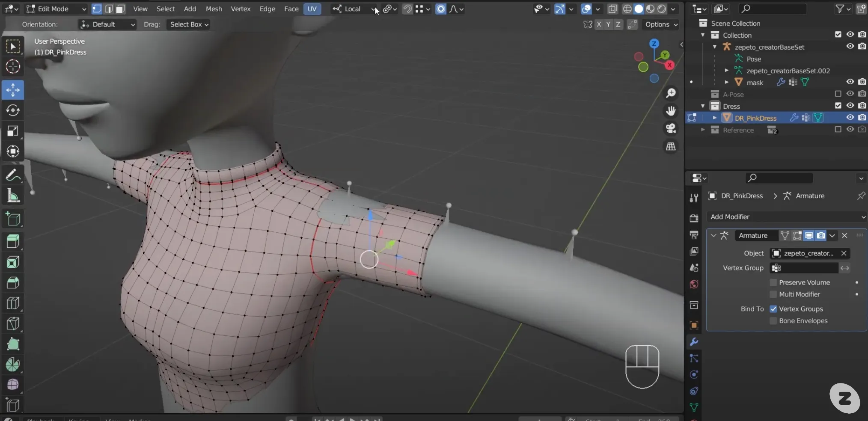Select the Inset Faces tool
This screenshot has height=421, width=868.
click(x=13, y=262)
